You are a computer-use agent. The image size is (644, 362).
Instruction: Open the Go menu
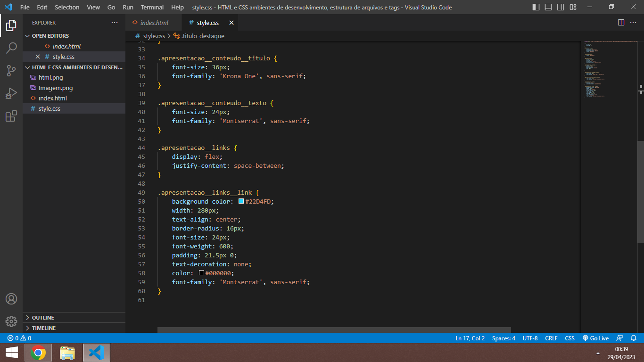[111, 7]
